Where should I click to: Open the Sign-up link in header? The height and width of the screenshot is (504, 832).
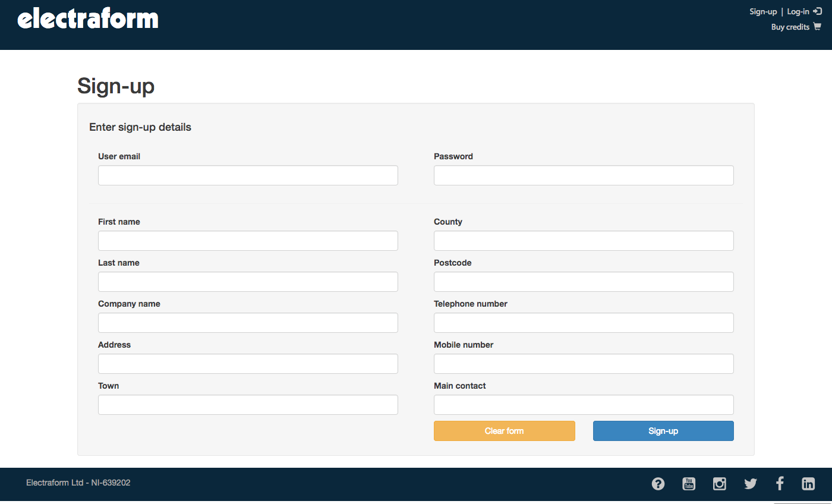[763, 11]
